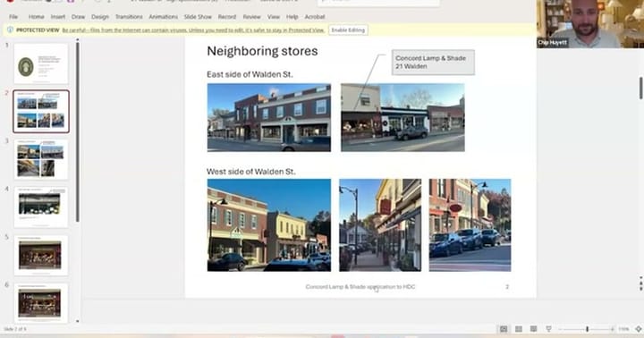Select slide 2 thumbnail in panel
Image resolution: width=644 pixels, height=338 pixels.
41,111
